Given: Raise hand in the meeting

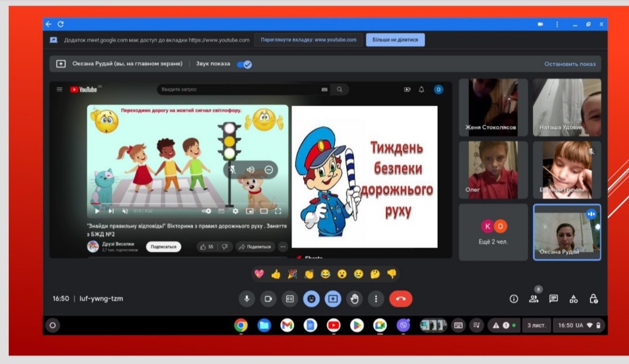Looking at the screenshot, I should (x=354, y=299).
